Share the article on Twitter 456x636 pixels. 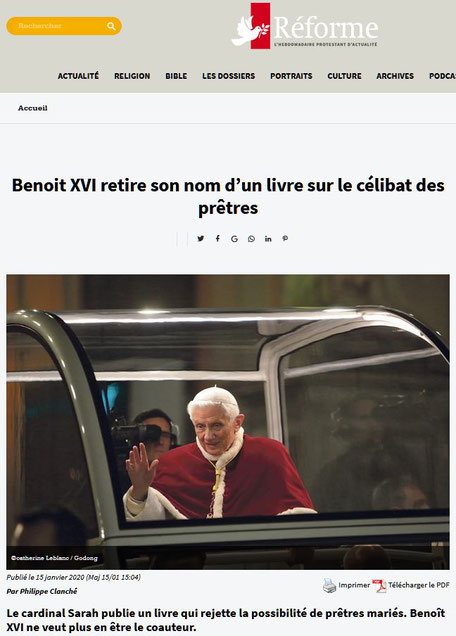tap(200, 238)
